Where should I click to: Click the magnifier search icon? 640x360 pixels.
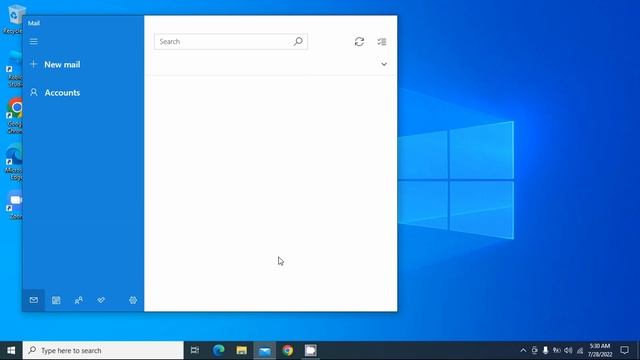298,42
